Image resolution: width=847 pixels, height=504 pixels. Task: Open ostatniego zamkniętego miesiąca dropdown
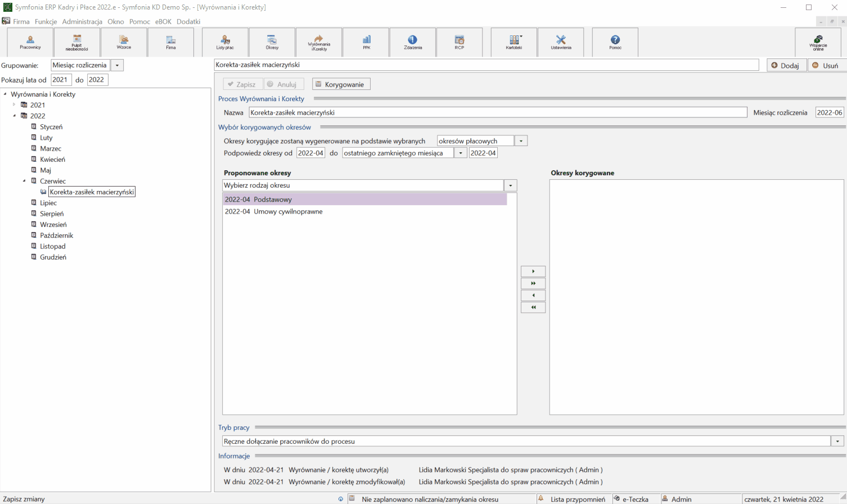(x=461, y=153)
